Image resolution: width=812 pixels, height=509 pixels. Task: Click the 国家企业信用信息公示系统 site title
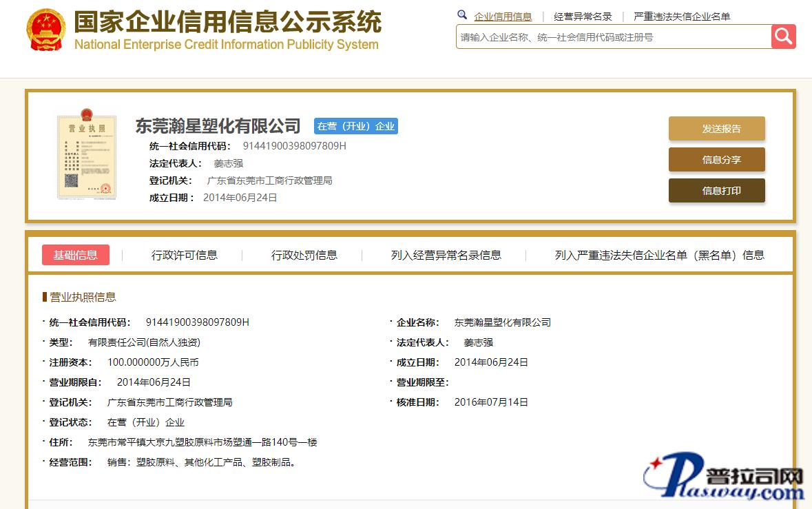tap(227, 23)
